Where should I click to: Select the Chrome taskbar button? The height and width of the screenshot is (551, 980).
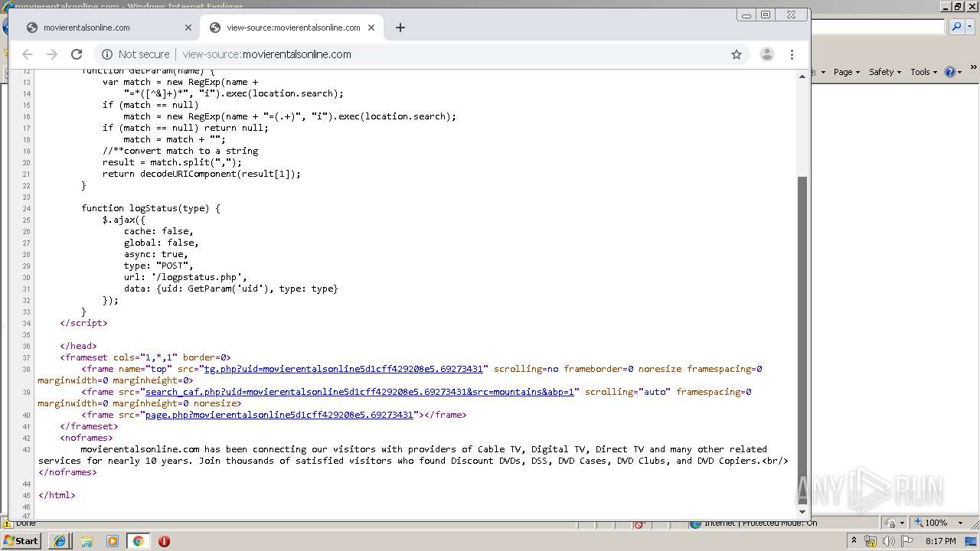[138, 541]
